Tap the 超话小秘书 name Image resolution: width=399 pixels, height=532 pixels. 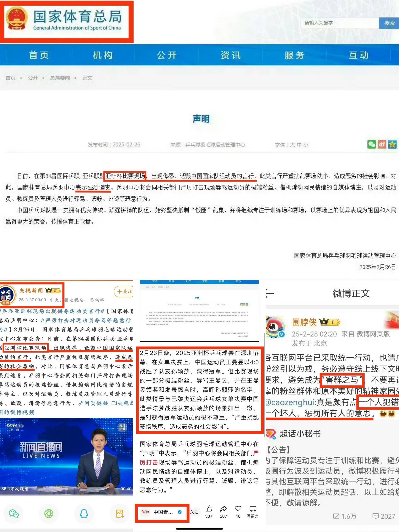300,433
